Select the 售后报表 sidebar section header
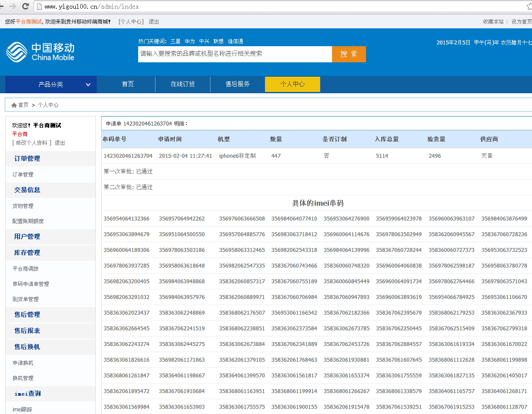The height and width of the screenshot is (414, 532). (x=51, y=331)
